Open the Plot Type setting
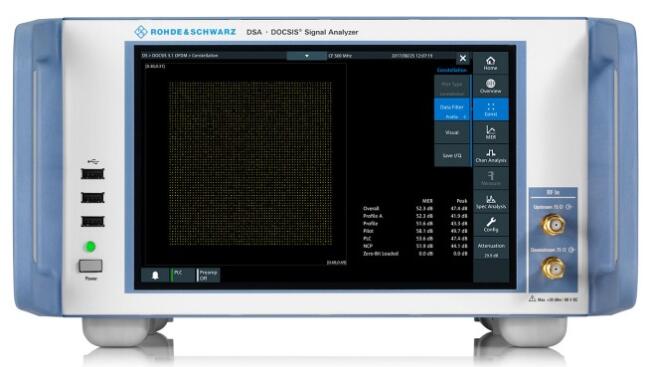This screenshot has width=650, height=367. coord(452,87)
